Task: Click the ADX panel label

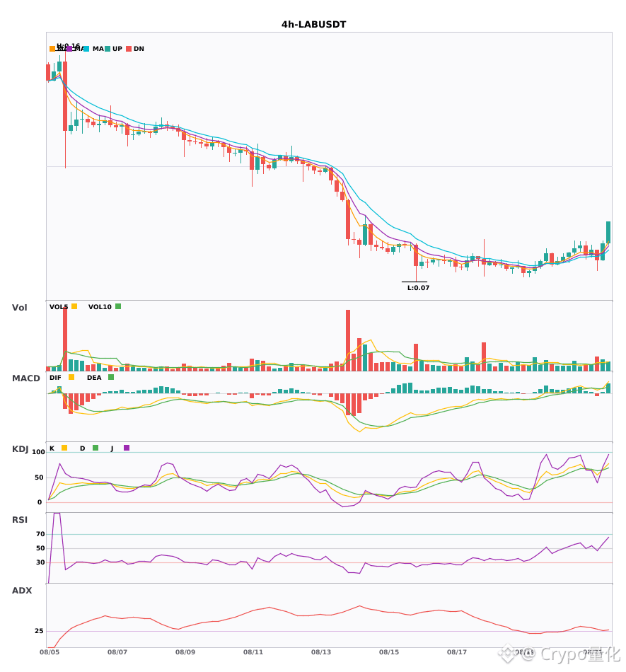Action: click(22, 591)
